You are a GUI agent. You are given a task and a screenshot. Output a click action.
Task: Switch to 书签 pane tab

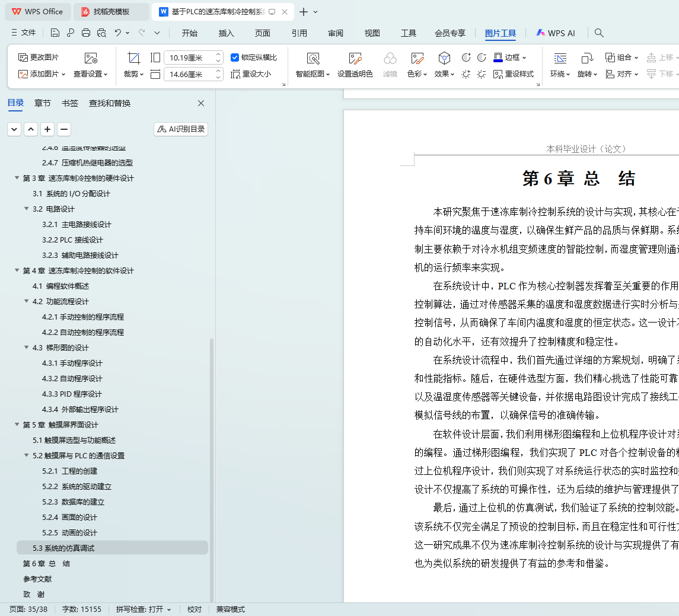point(70,103)
